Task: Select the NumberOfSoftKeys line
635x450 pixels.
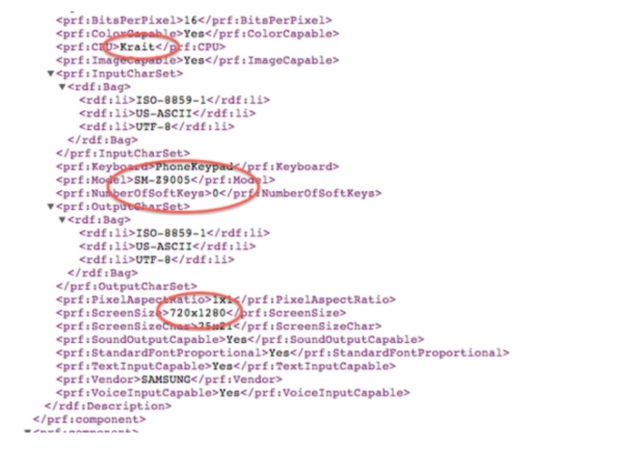Action: [219, 193]
